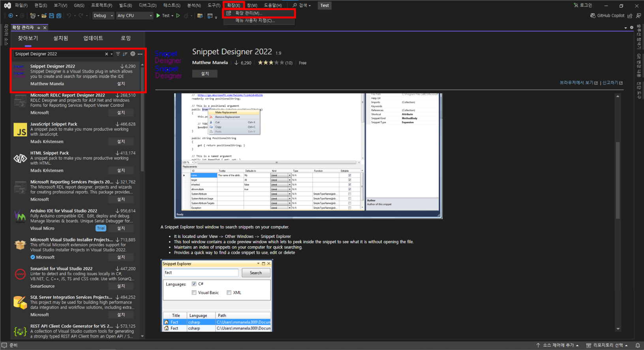Open the 브라우저에서 보기 link
Image resolution: width=644 pixels, height=350 pixels.
(x=578, y=83)
